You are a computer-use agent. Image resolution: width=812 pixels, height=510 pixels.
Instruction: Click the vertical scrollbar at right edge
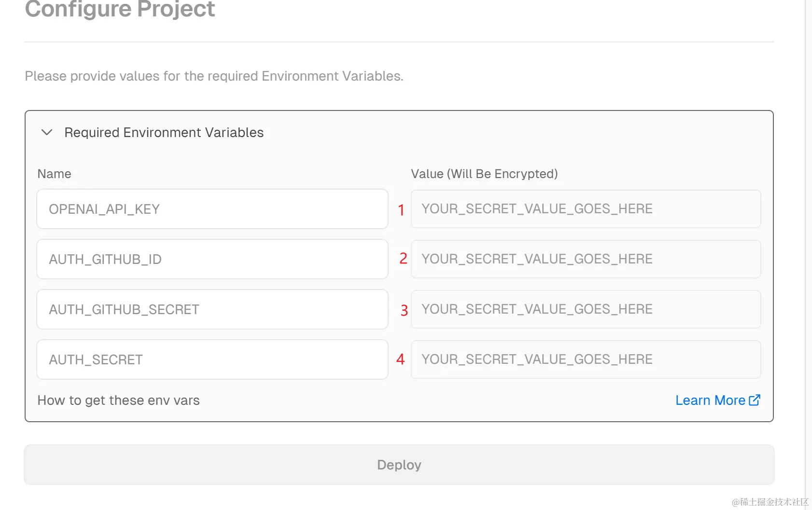tap(808, 255)
